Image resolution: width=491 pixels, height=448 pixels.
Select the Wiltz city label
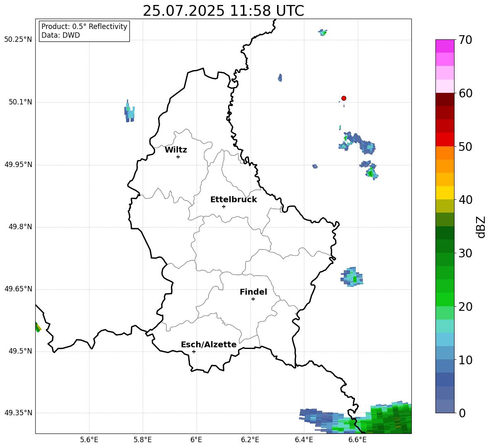coord(176,150)
